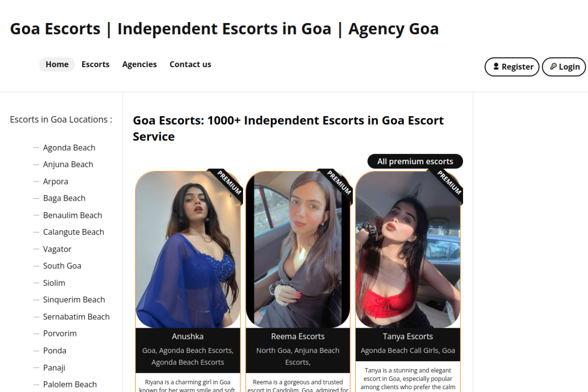
Task: Go to the Escorts menu page
Action: pyautogui.click(x=96, y=64)
